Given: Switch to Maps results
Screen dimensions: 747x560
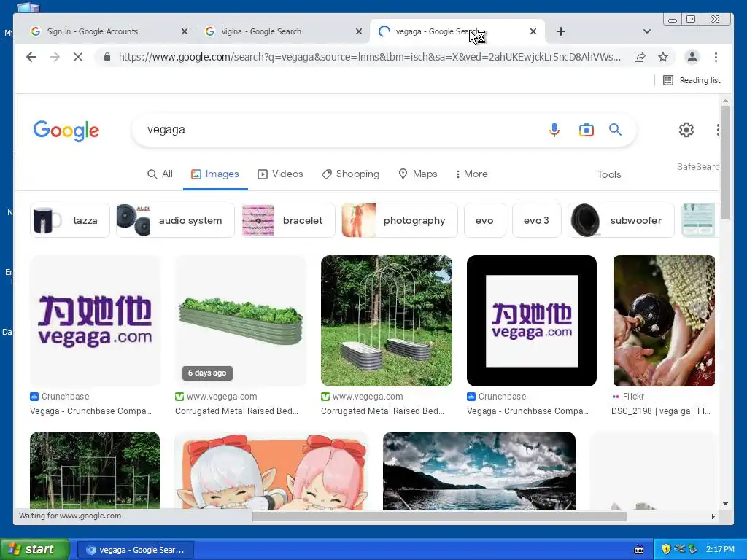Looking at the screenshot, I should (418, 174).
